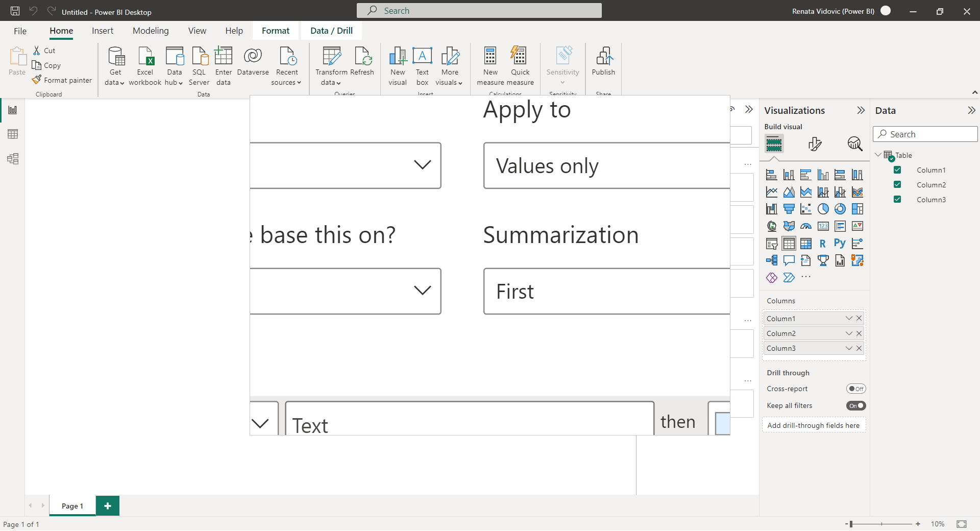
Task: Click the Copy command
Action: [x=46, y=65]
